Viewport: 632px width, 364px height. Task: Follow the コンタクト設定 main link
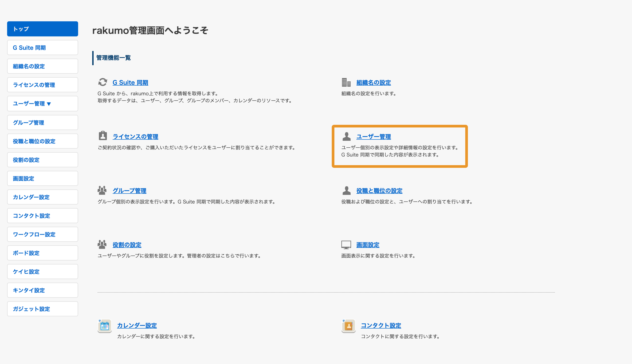pyautogui.click(x=381, y=325)
